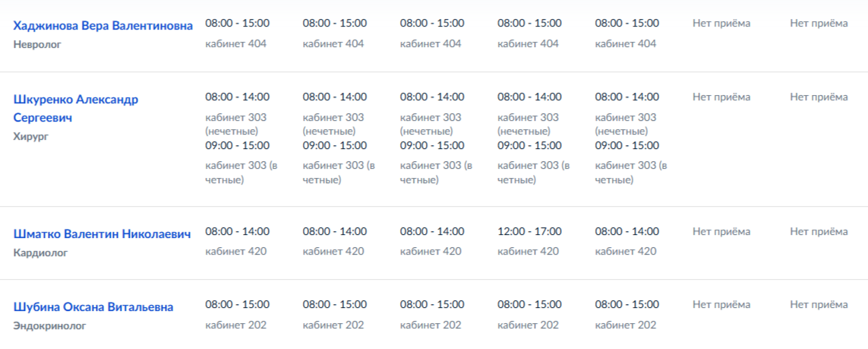Viewport: 868px width, 349px height.
Task: Click last Нет приёма in Шкуренко row
Action: click(x=819, y=97)
